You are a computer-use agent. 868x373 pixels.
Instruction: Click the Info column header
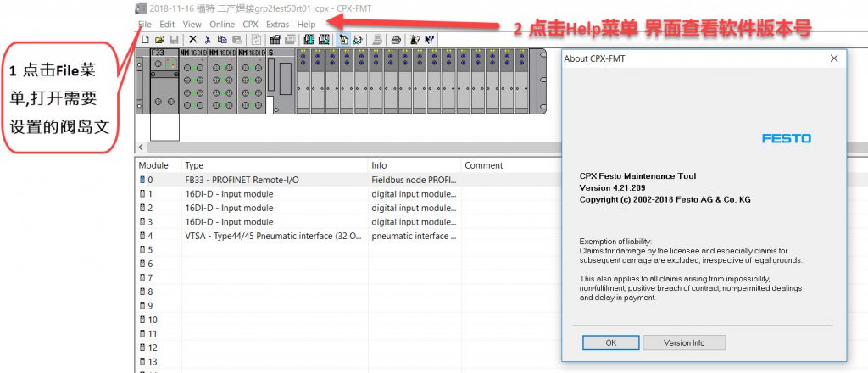pyautogui.click(x=415, y=165)
